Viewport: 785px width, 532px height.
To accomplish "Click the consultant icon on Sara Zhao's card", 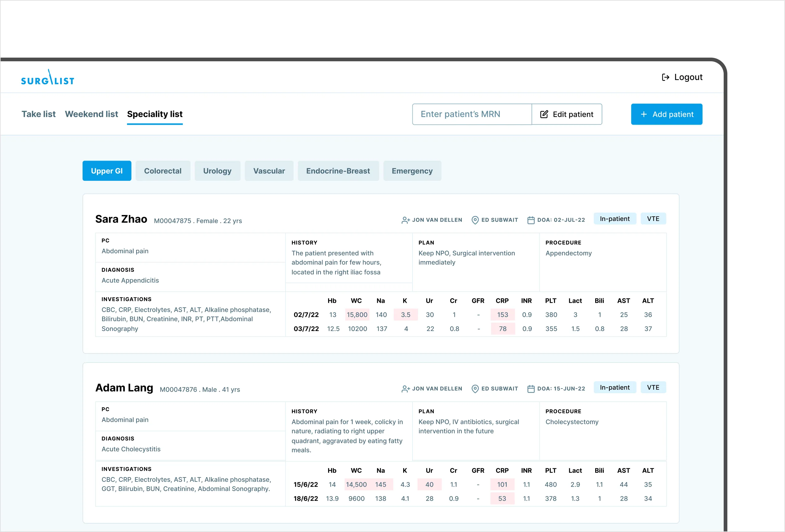I will 405,220.
